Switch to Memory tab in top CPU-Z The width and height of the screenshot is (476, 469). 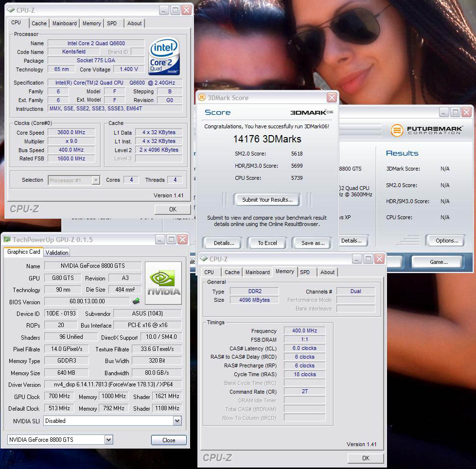click(x=92, y=23)
